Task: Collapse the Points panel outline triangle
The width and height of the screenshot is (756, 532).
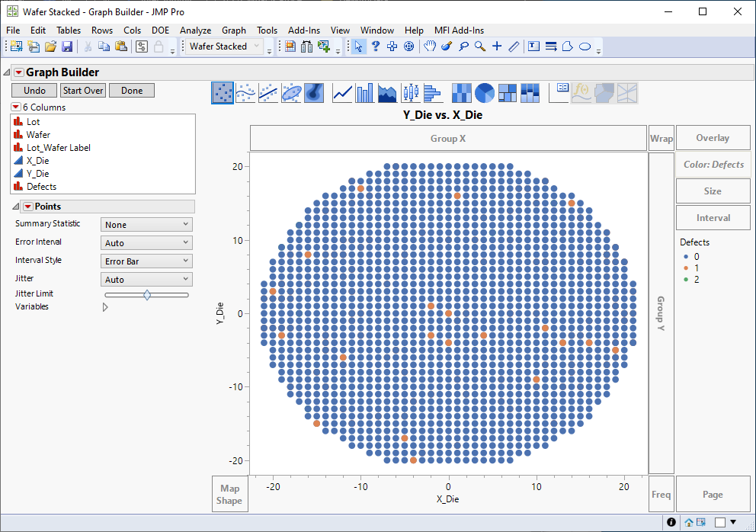Action: pos(15,207)
